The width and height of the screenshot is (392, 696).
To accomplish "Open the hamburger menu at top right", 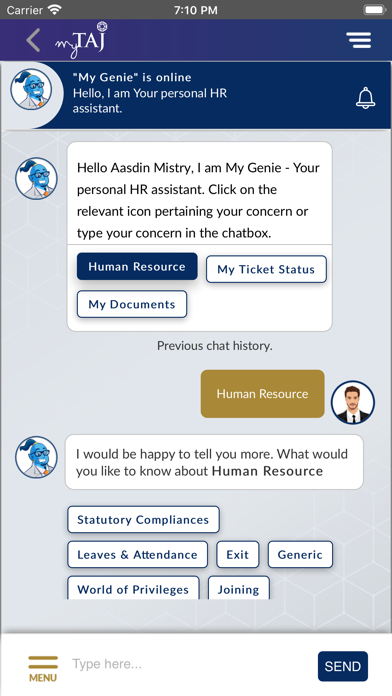I will click(359, 40).
